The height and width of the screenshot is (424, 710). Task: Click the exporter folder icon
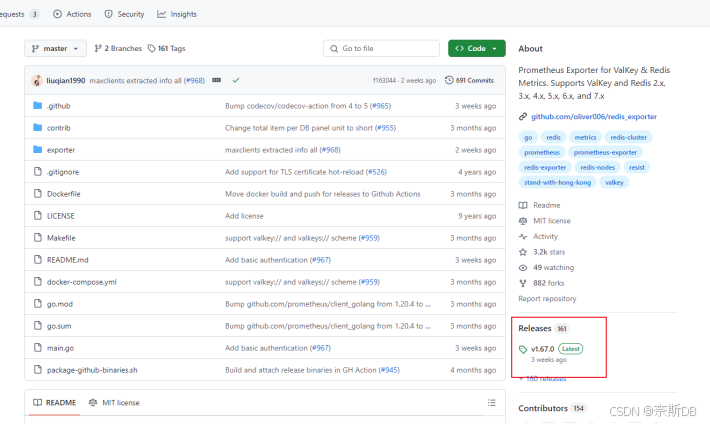38,149
